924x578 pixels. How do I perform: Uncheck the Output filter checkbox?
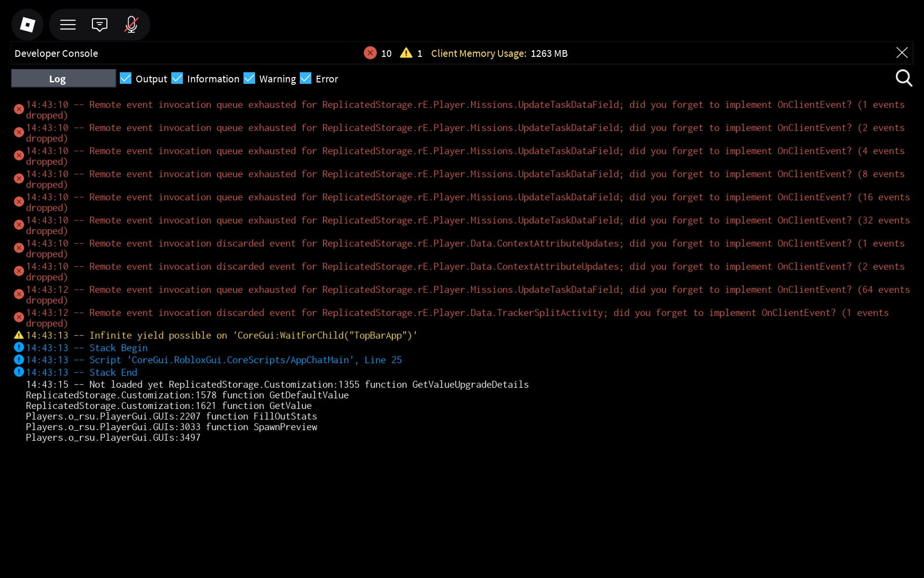[x=126, y=79]
